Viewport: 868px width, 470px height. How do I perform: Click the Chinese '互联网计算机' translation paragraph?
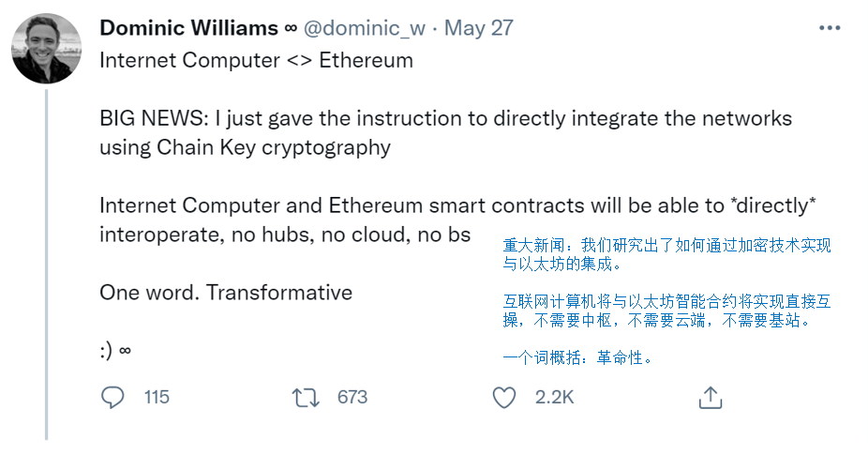pos(667,311)
